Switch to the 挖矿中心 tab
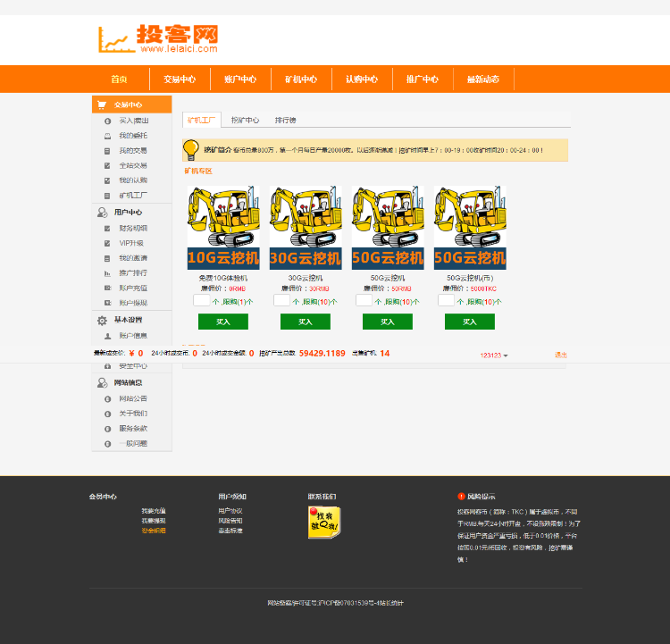Viewport: 670px width, 644px height. 246,120
